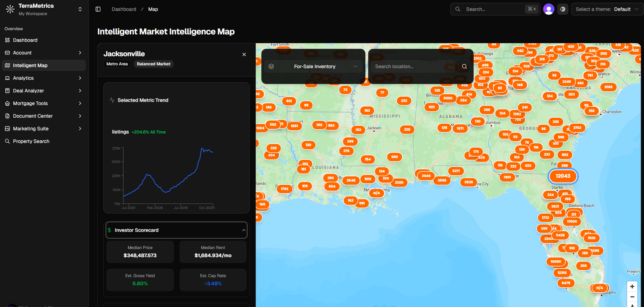Go to Dashboard in the sidebar
The height and width of the screenshot is (307, 644).
pyautogui.click(x=25, y=40)
